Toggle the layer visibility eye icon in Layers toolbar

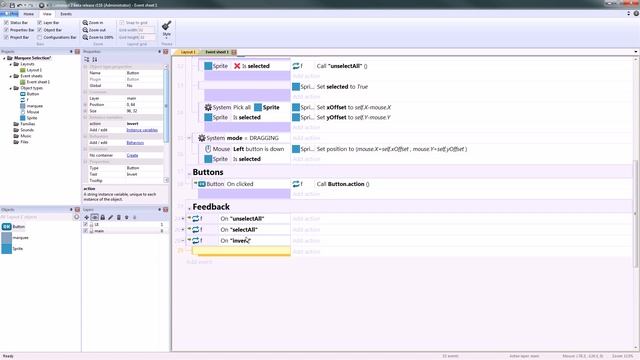pyautogui.click(x=95, y=218)
